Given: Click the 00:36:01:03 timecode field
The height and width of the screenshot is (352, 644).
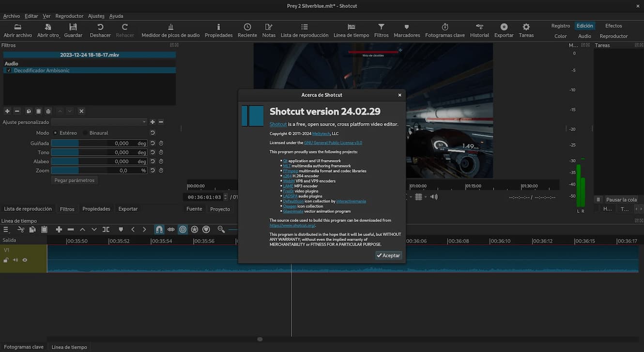Looking at the screenshot, I should point(204,197).
